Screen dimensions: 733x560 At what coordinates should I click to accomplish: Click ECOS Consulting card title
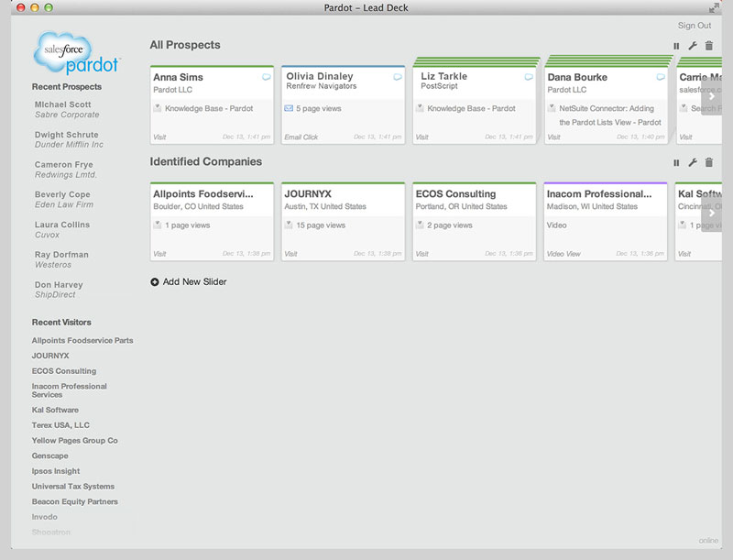(455, 194)
